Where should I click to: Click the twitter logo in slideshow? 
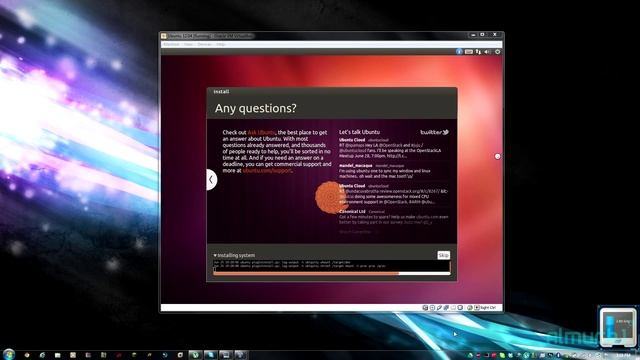point(434,132)
